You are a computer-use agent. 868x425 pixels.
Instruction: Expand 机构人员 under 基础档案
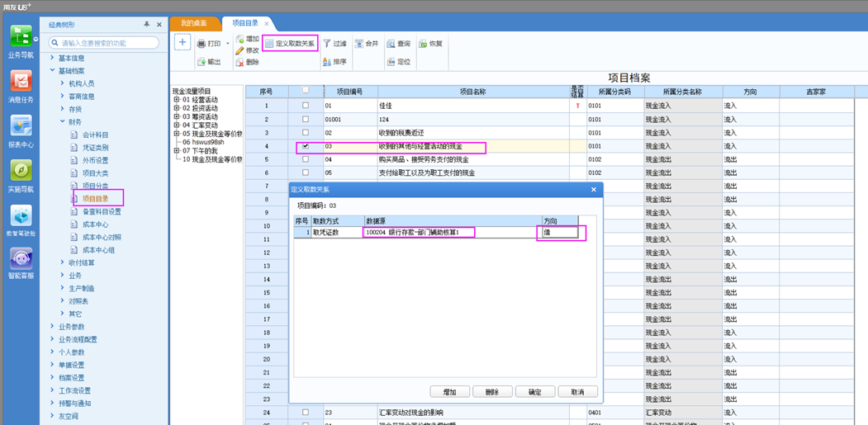63,83
